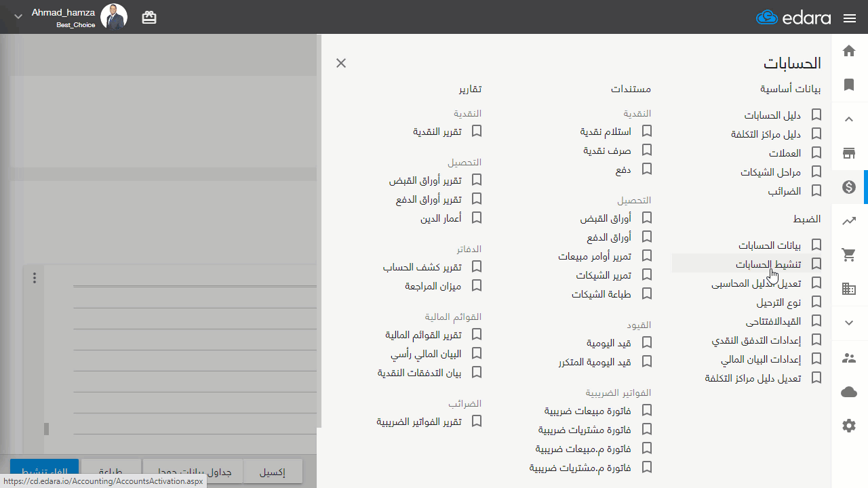Open the Home icon in sidebar
Screen dimensions: 868x488
tap(849, 51)
